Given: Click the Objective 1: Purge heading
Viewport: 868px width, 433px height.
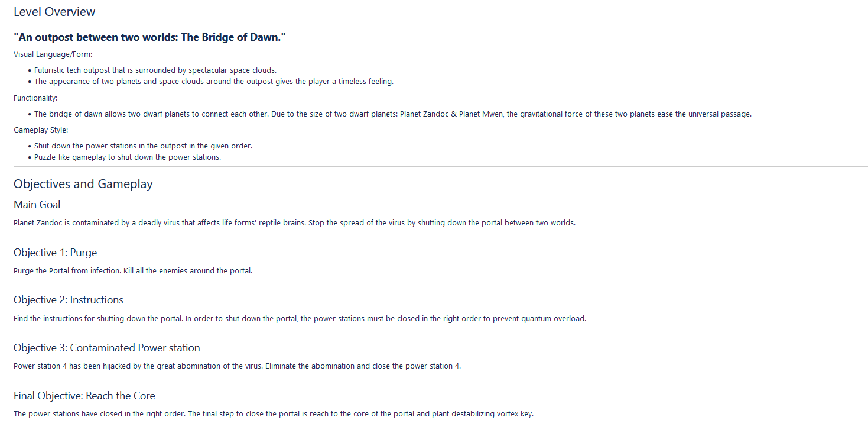Looking at the screenshot, I should click(x=55, y=253).
